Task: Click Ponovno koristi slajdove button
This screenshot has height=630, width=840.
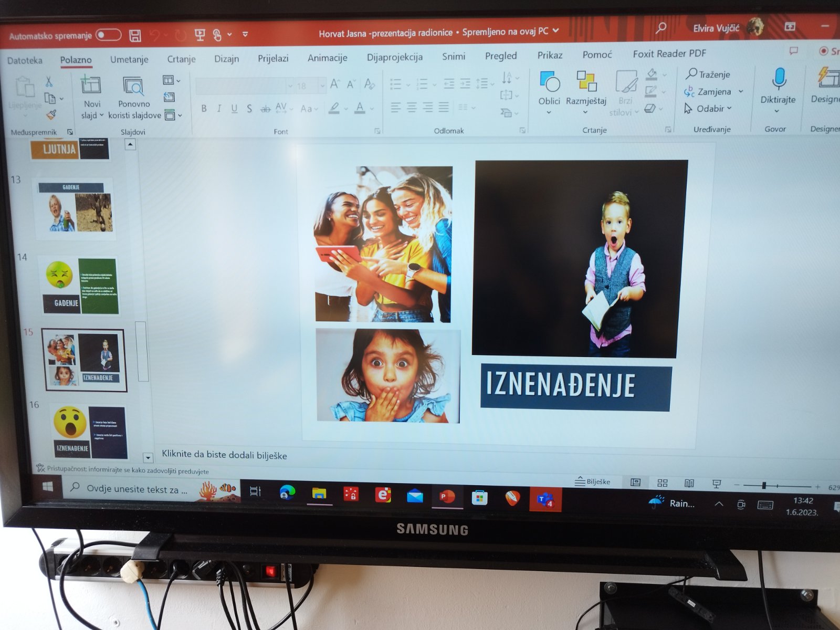Action: pos(134,97)
